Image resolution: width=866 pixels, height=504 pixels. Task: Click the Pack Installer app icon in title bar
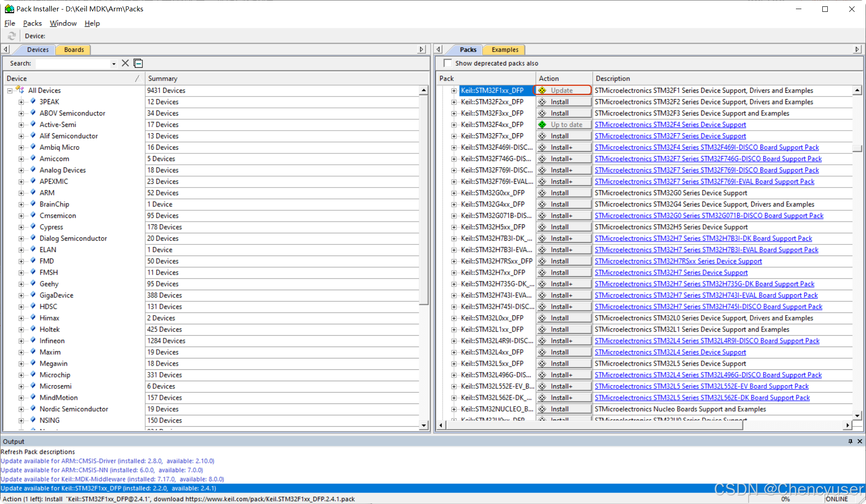[9, 9]
